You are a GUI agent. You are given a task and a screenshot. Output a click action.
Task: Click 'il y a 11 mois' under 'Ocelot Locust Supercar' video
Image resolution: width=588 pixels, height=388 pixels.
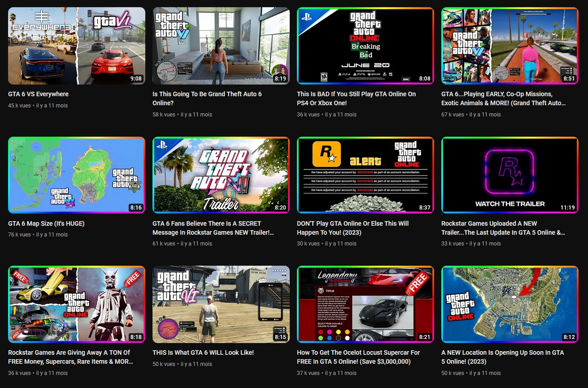(x=341, y=373)
